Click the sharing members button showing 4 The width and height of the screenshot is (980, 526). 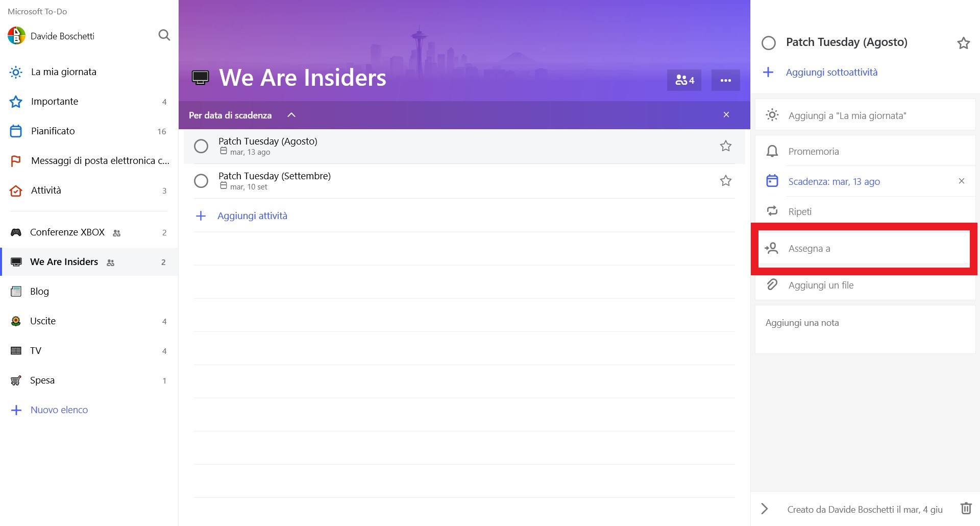pos(684,80)
